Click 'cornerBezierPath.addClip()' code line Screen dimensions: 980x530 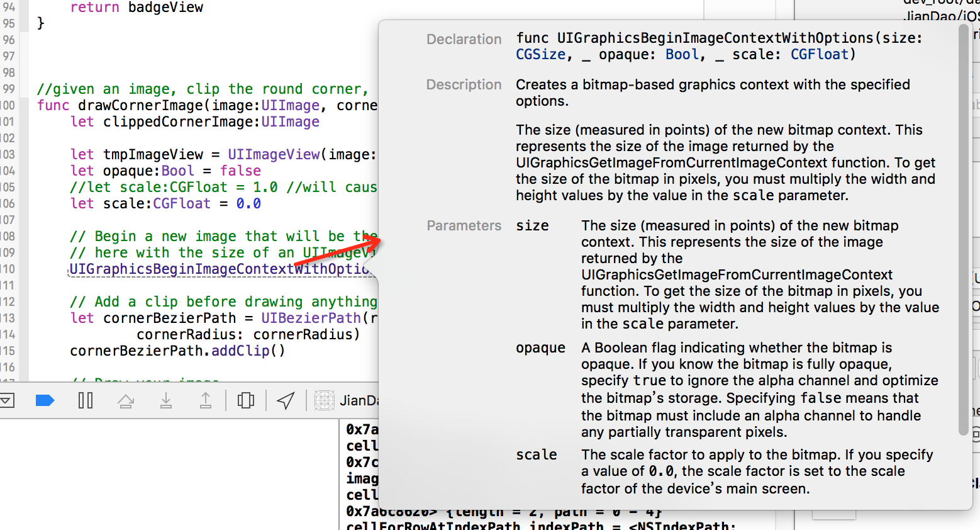[x=178, y=351]
